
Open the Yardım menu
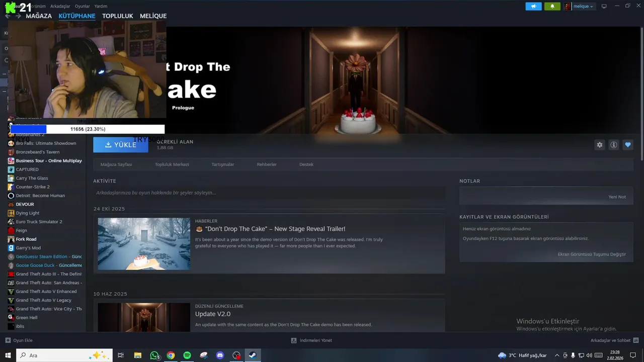[101, 6]
